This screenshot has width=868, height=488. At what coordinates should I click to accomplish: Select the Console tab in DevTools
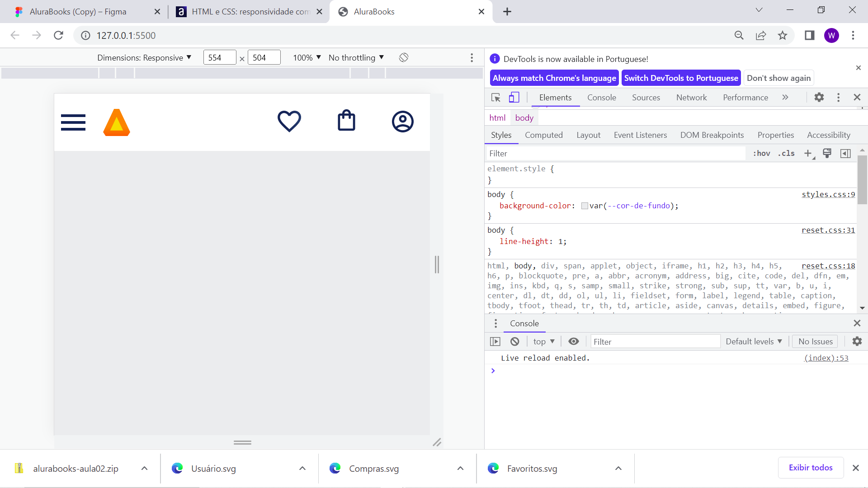pos(602,97)
